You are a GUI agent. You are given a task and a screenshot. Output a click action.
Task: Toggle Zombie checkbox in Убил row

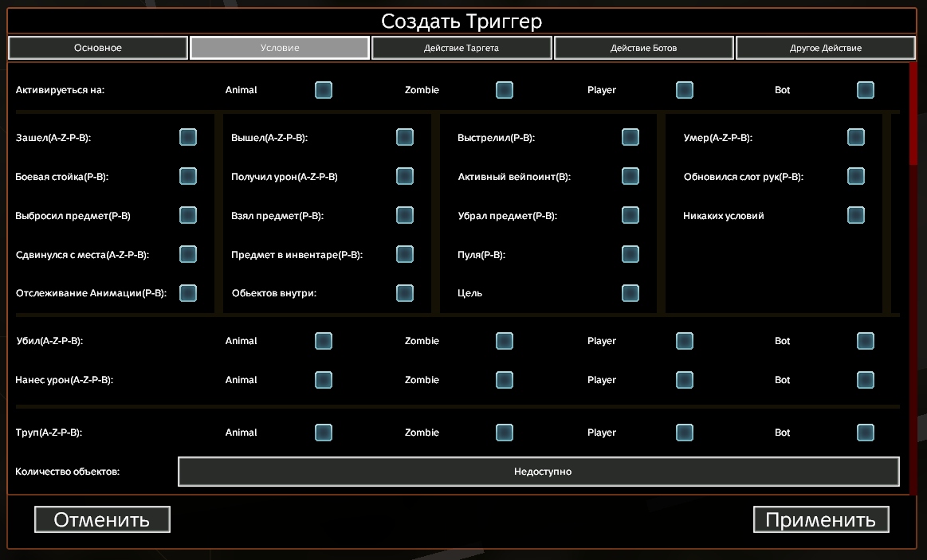(x=504, y=341)
